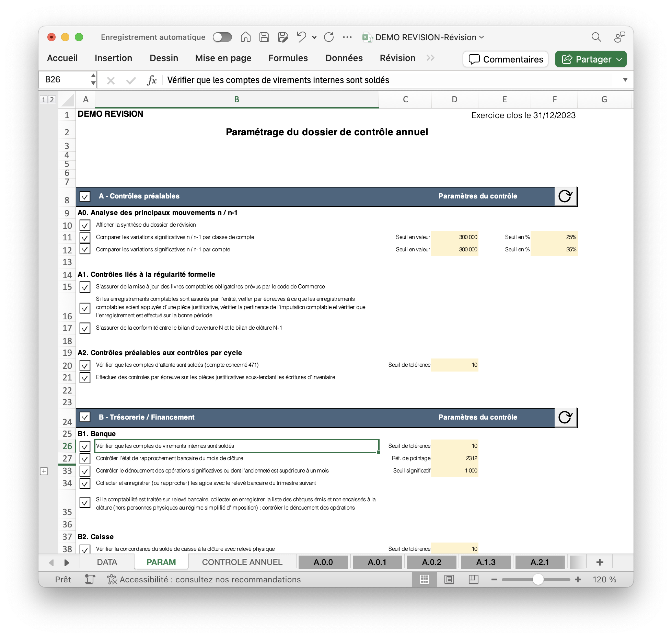
Task: Zoom out with the minus button
Action: point(494,580)
